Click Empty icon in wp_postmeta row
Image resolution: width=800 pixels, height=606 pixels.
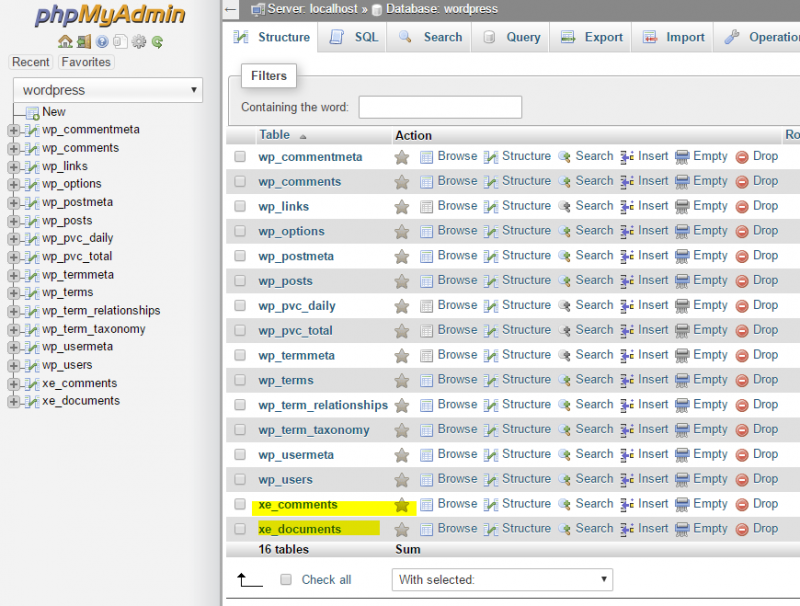tap(682, 256)
